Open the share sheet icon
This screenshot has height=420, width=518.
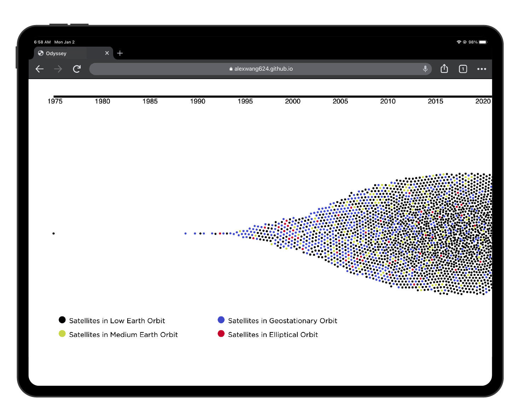tap(444, 69)
